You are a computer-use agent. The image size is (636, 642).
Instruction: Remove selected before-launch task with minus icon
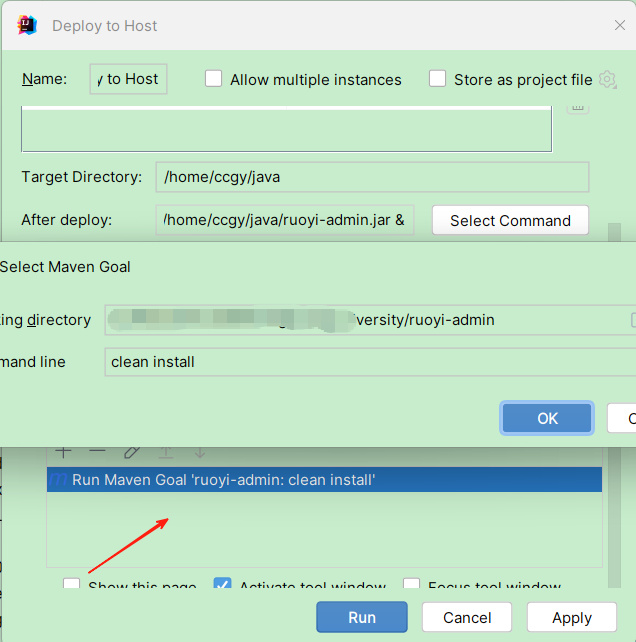pyautogui.click(x=97, y=451)
